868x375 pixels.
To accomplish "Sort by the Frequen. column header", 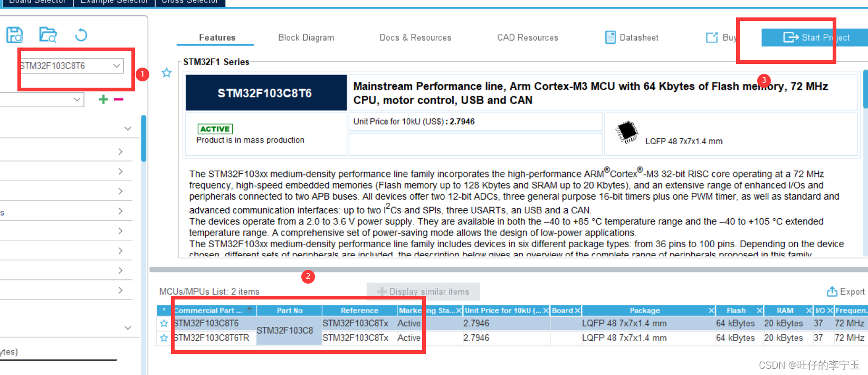I will (x=851, y=311).
